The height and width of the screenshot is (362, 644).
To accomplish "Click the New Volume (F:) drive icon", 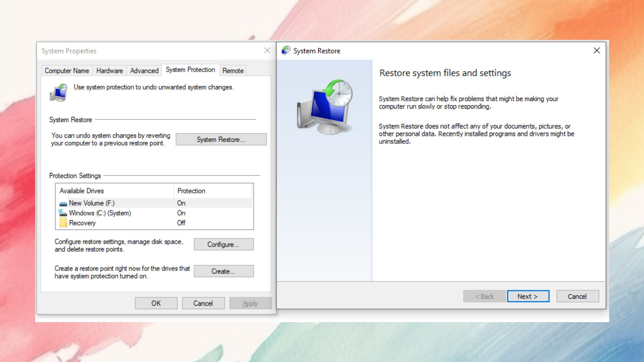I will tap(63, 203).
